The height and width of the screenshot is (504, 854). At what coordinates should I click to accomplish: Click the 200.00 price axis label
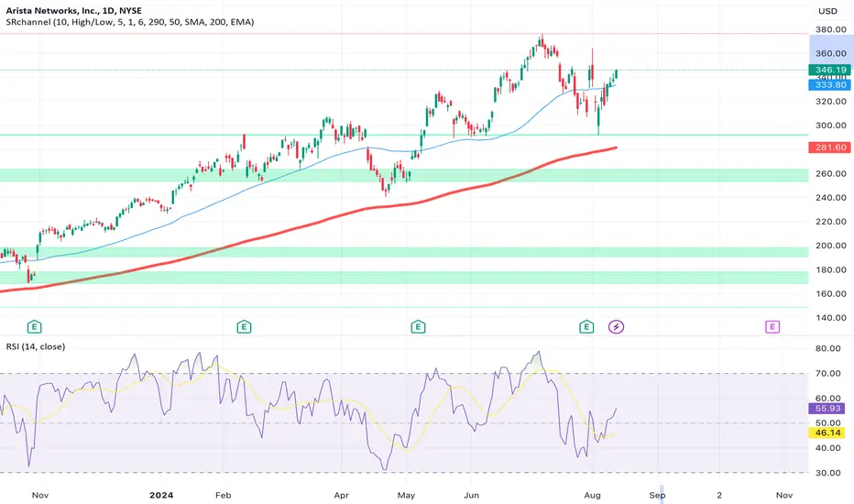pyautogui.click(x=830, y=246)
